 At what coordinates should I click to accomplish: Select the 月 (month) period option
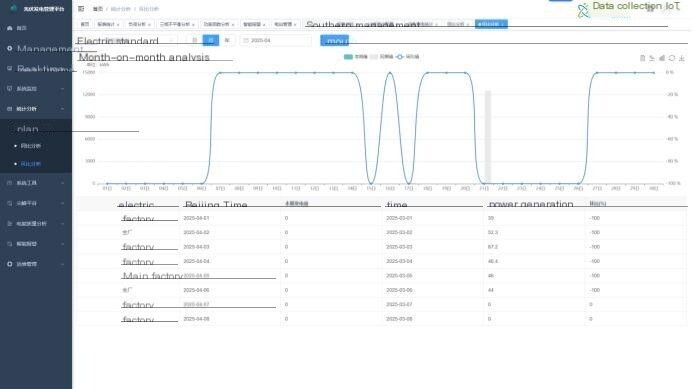211,40
